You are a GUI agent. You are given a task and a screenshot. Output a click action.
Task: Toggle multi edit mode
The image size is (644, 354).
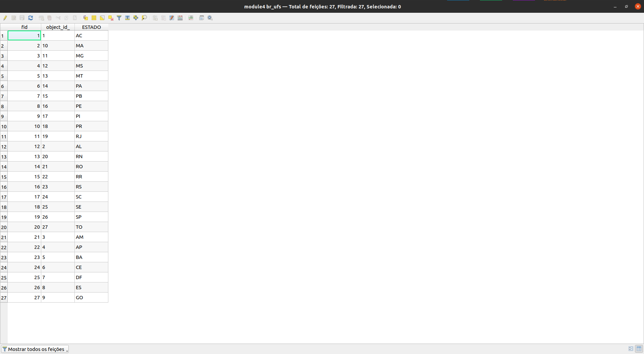pos(14,18)
